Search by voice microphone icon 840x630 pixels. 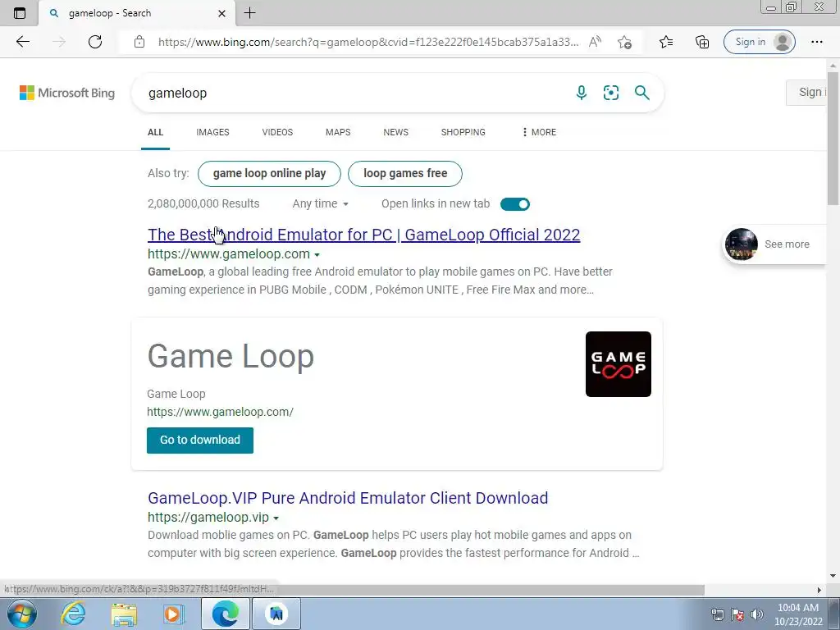[x=582, y=93]
